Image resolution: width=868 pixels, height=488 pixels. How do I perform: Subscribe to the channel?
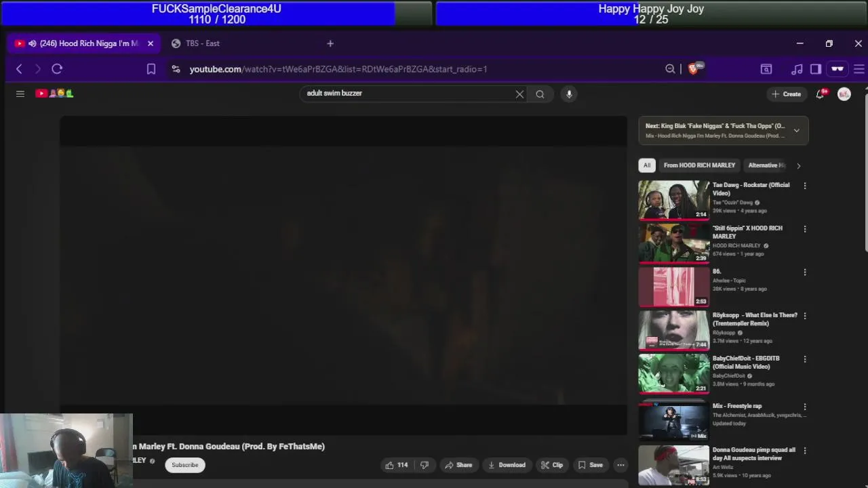coord(184,465)
